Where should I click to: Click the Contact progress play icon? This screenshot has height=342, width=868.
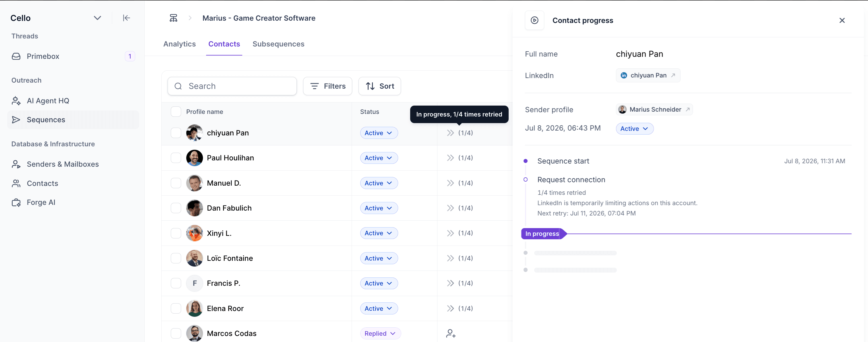pyautogui.click(x=534, y=20)
